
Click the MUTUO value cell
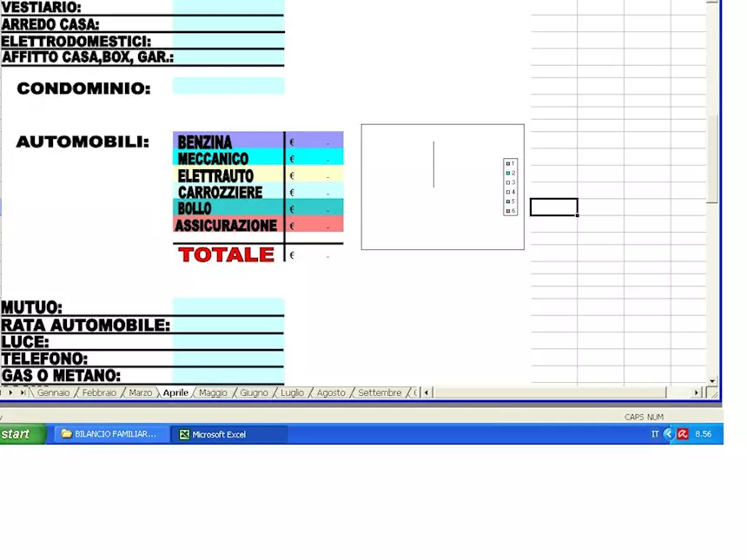tap(228, 306)
